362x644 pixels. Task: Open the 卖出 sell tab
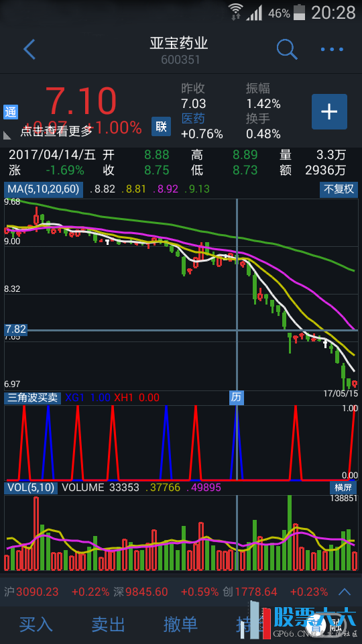(109, 625)
